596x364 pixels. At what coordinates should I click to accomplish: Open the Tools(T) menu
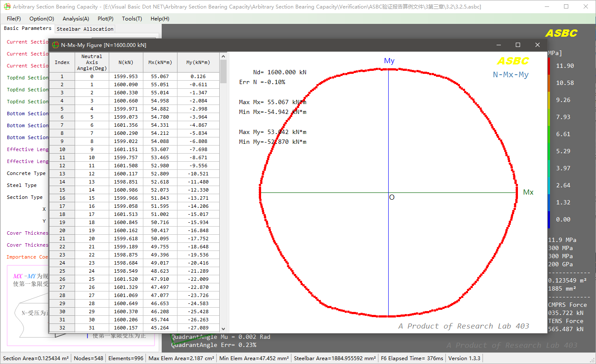[132, 19]
